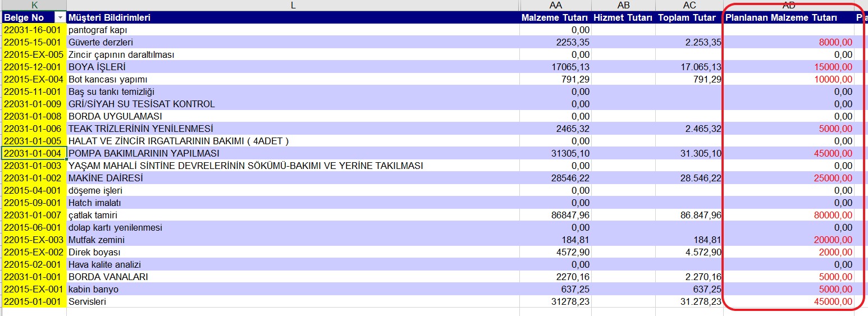Click the Malzeme Tutarı header cell
Image resolution: width=868 pixels, height=316 pixels.
[555, 18]
